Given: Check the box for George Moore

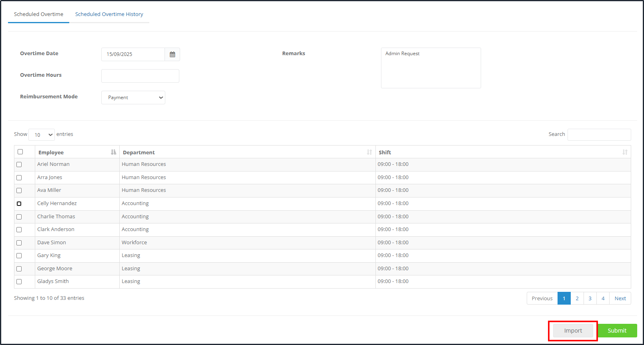Looking at the screenshot, I should [19, 269].
